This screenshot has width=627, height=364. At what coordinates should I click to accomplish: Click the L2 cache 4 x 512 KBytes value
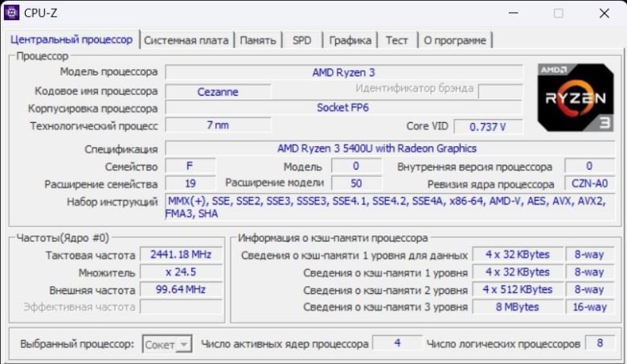tap(518, 289)
